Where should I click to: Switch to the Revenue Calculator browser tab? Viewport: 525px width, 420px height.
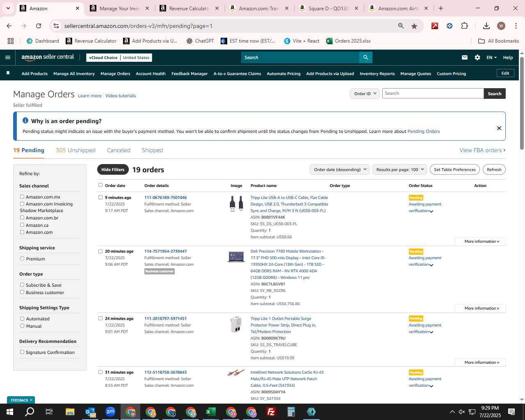189,8
